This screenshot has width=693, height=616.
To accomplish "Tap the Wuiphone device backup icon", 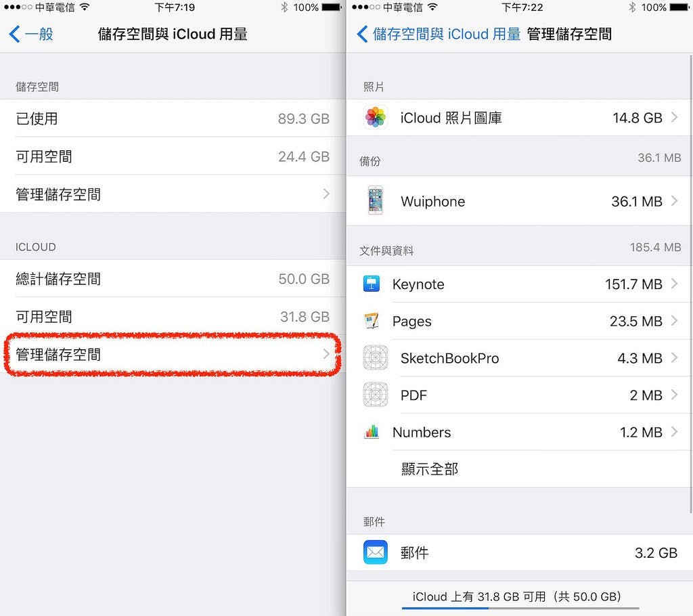I will [375, 200].
